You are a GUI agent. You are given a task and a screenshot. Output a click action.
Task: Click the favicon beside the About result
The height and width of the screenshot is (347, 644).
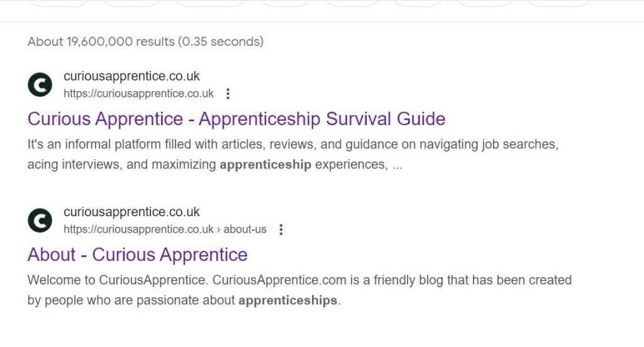[x=40, y=221]
